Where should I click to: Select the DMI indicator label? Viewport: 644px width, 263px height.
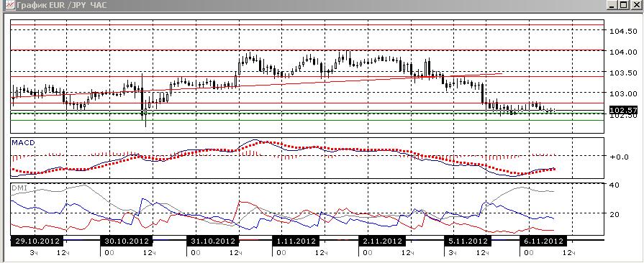19,188
